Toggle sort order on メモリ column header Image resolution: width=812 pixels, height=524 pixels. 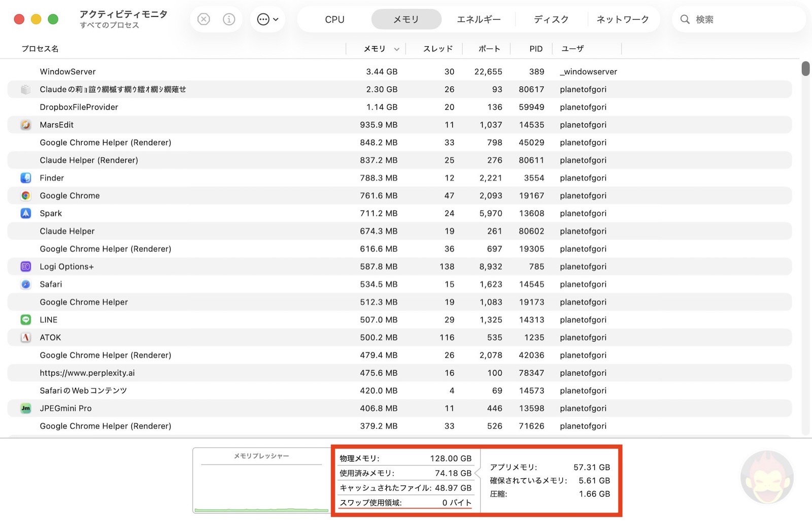click(x=375, y=49)
